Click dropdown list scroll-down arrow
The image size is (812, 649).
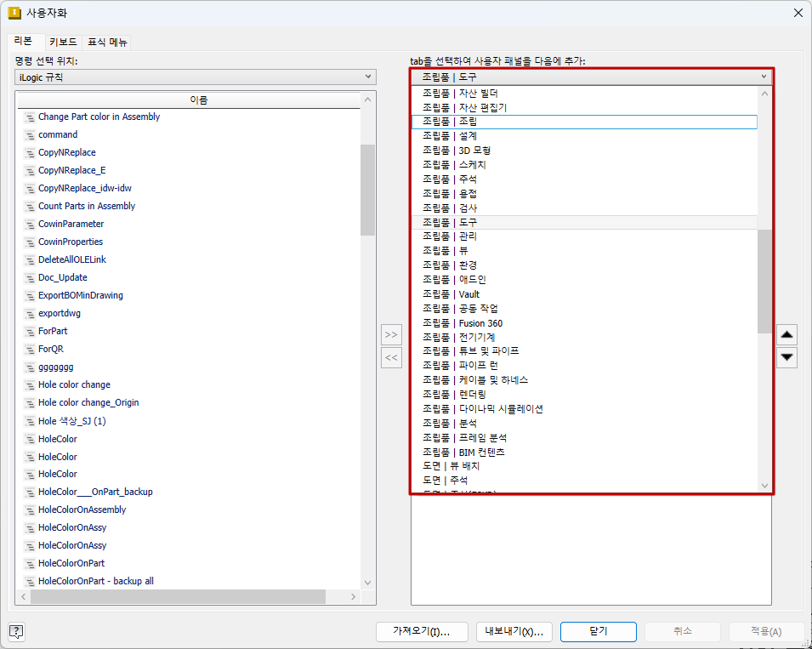click(x=764, y=486)
